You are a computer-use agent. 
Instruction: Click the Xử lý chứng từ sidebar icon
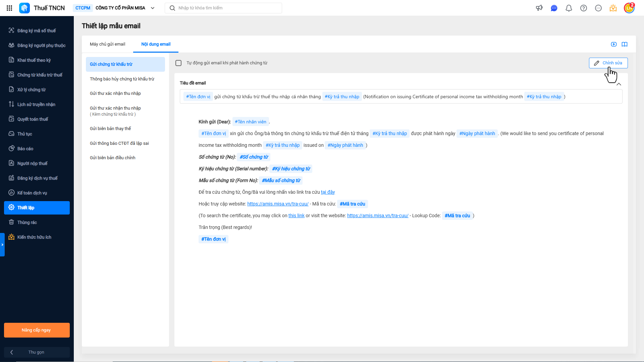pyautogui.click(x=11, y=89)
